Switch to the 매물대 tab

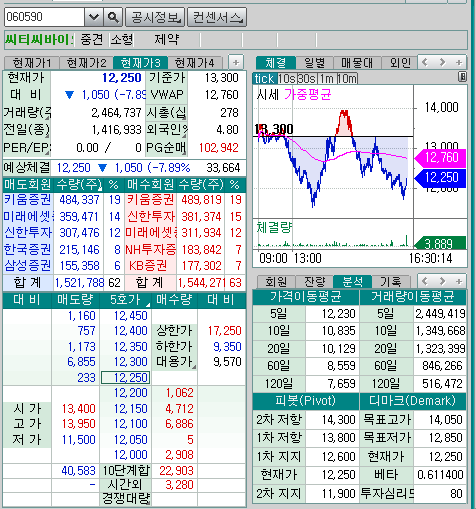pos(357,63)
